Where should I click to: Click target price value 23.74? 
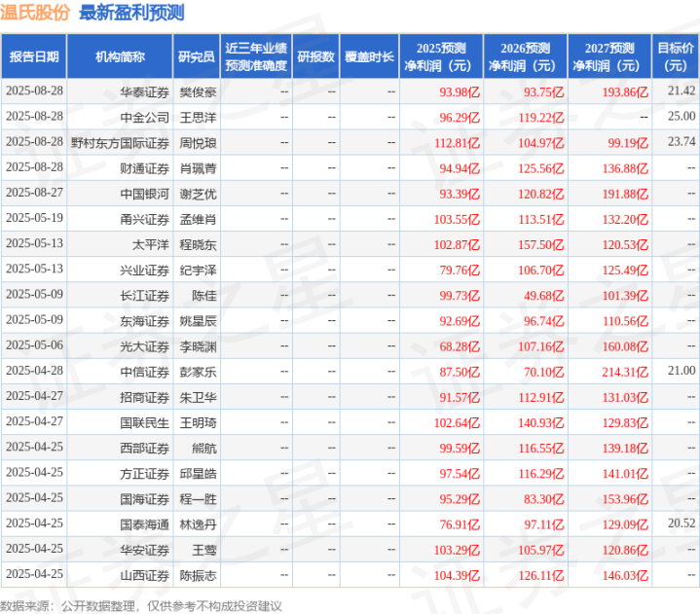(682, 142)
